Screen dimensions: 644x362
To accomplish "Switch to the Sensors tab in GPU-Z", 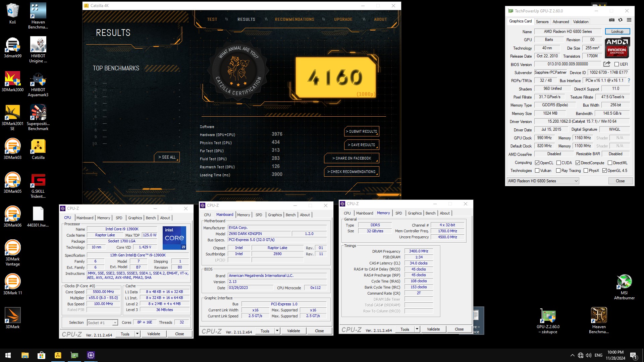I will coord(542,21).
